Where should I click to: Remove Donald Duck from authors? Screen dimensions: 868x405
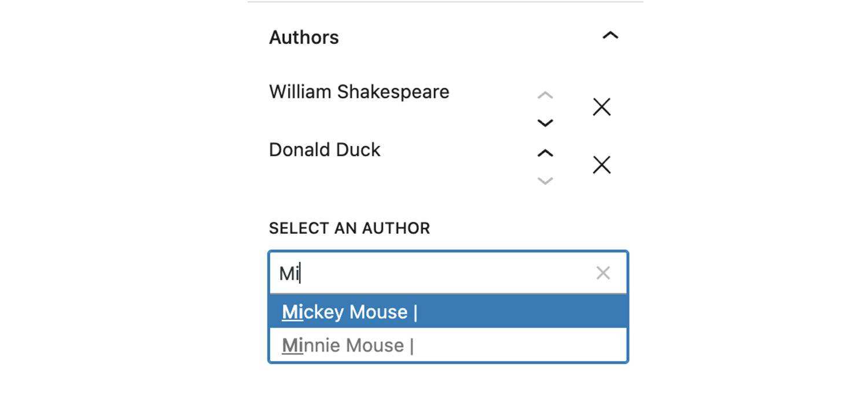pos(602,165)
